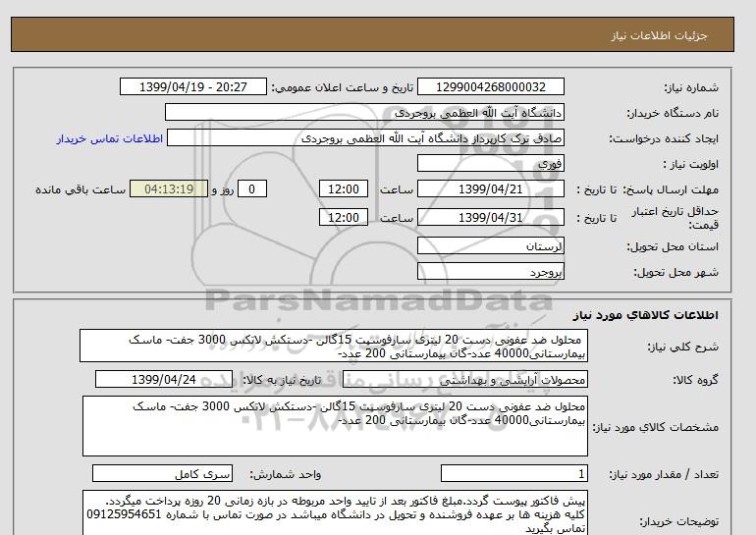Image resolution: width=756 pixels, height=535 pixels.
Task: Select the unit field سری کامل
Action: (162, 474)
